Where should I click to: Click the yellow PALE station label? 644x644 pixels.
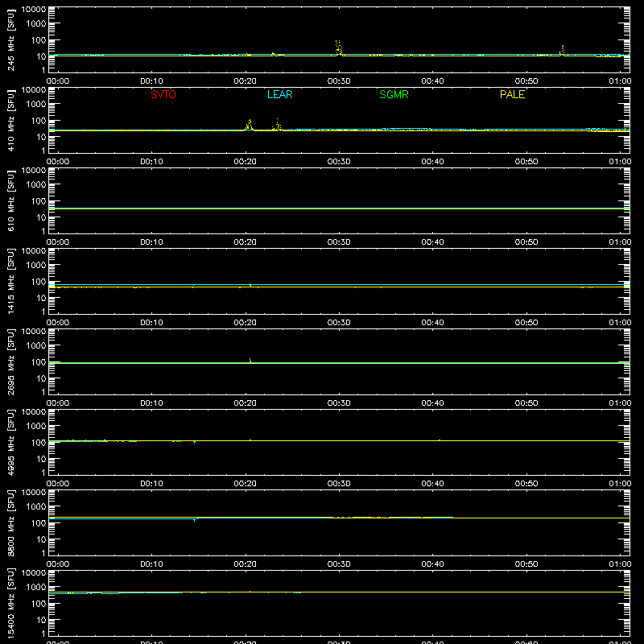click(512, 94)
